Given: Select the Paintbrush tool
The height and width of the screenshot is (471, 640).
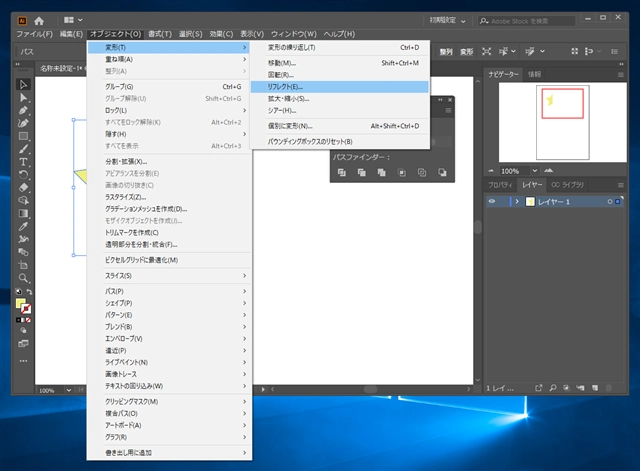Looking at the screenshot, I should click(23, 149).
